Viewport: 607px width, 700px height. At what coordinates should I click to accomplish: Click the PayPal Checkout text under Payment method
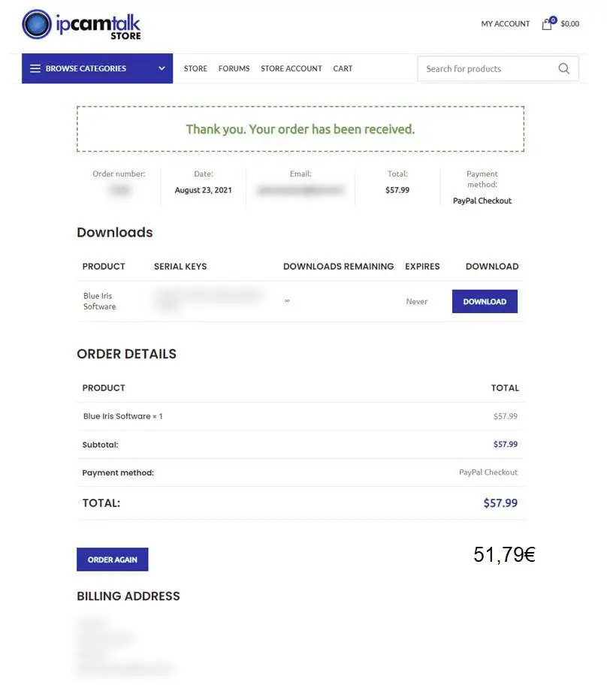(482, 201)
